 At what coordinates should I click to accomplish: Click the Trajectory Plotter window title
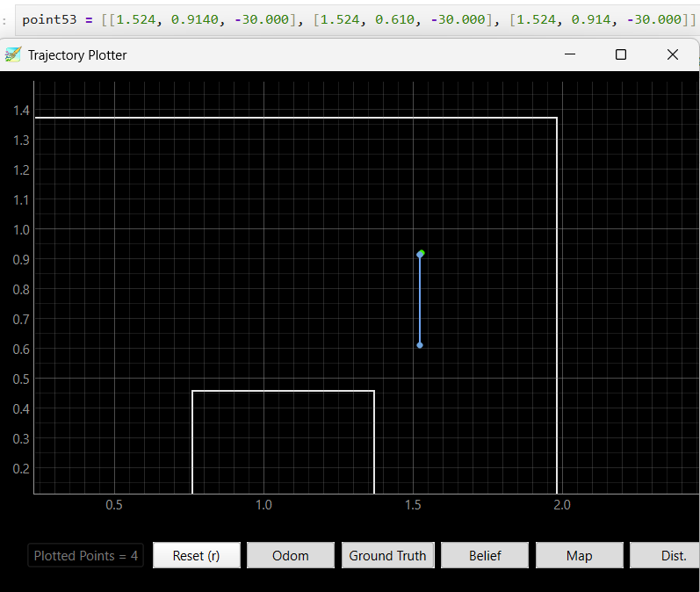(x=77, y=55)
